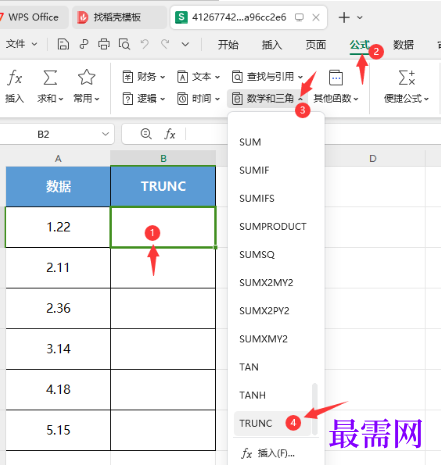The image size is (441, 465).
Task: Click the Redo arrow icon
Action: (x=165, y=44)
